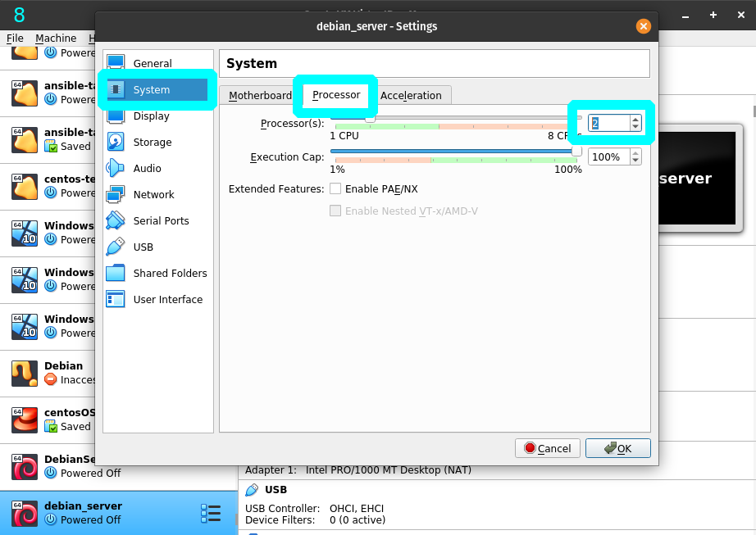This screenshot has width=756, height=535.
Task: Switch to the Processor tab
Action: [x=336, y=95]
